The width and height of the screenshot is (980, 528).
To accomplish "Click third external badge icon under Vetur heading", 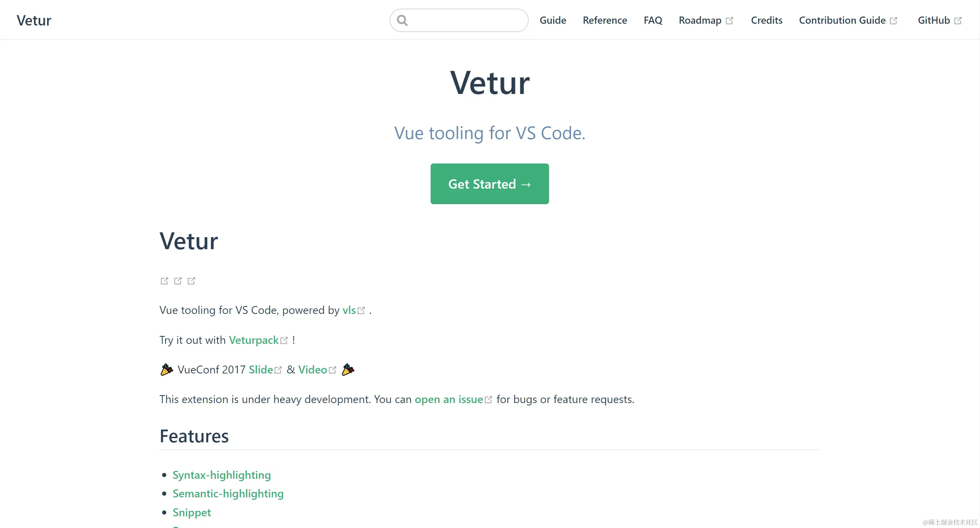I will pyautogui.click(x=191, y=281).
